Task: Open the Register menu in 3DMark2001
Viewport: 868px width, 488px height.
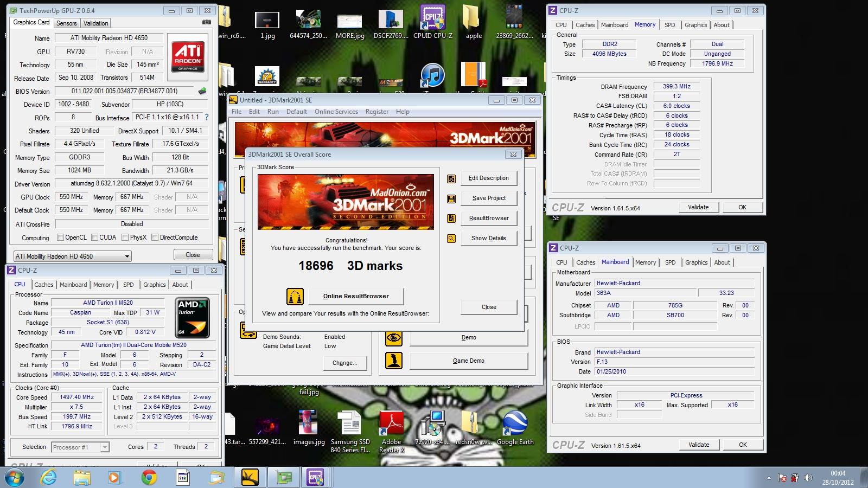Action: [377, 112]
